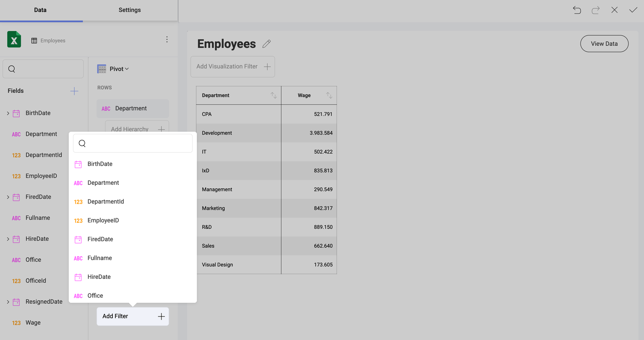
Task: Click the IxD department cell
Action: [239, 171]
